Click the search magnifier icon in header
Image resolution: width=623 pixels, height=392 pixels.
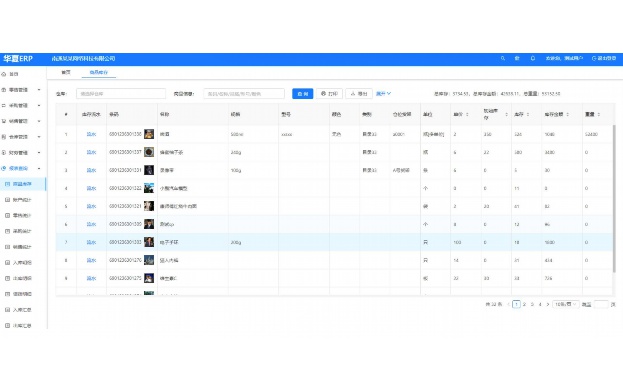(503, 58)
